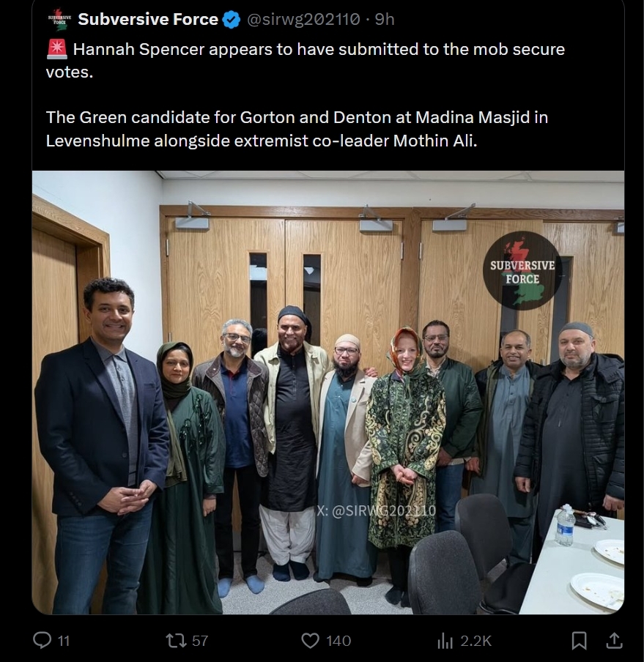
Task: Open the Subversive Force profile avatar
Action: click(57, 20)
